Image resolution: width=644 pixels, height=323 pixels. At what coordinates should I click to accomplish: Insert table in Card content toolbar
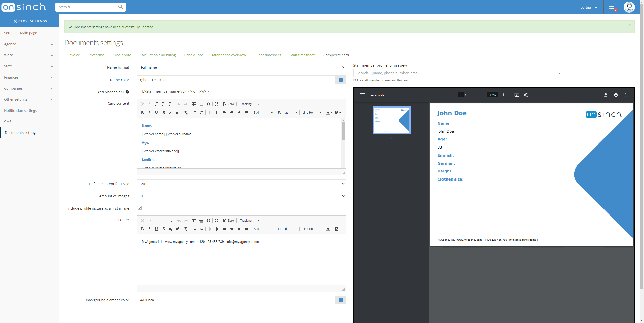(x=194, y=104)
